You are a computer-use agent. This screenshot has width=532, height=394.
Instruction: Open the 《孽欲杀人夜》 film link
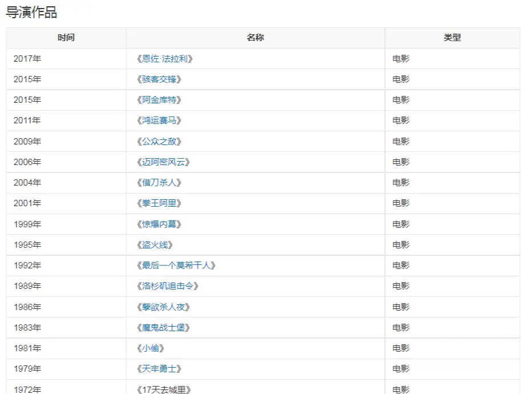(163, 307)
